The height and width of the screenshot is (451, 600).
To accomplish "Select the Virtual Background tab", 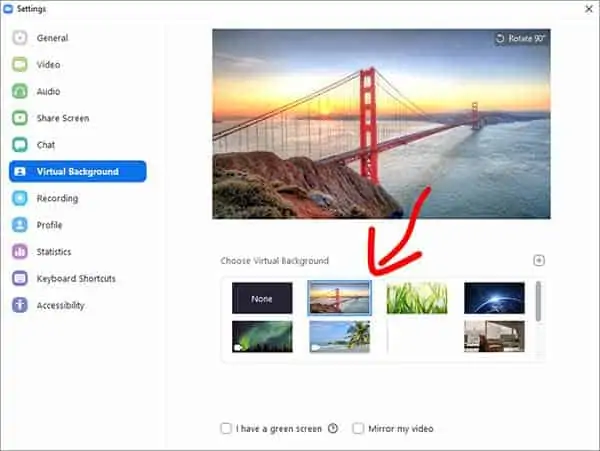I will click(78, 171).
